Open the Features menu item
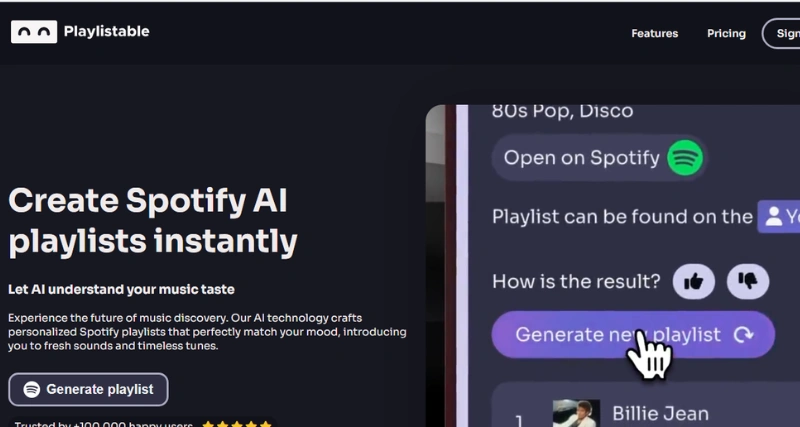 (x=655, y=34)
